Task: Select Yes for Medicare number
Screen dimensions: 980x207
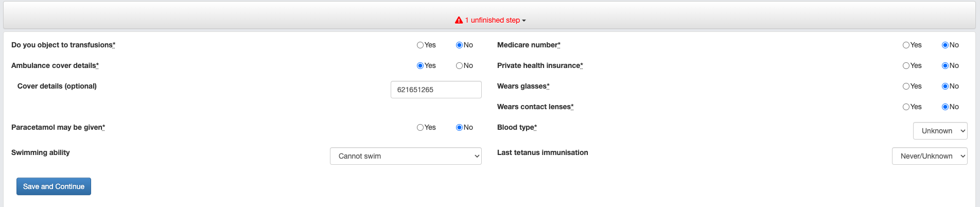Action: [906, 45]
